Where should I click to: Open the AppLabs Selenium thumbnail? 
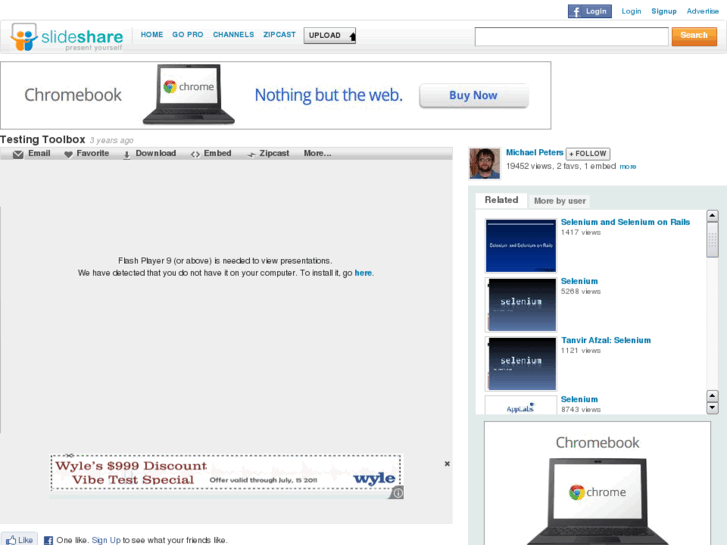pos(521,405)
